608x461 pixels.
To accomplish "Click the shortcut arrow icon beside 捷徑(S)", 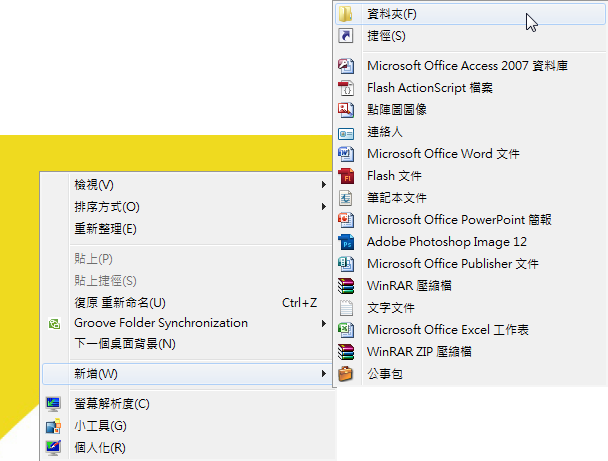I will click(345, 36).
